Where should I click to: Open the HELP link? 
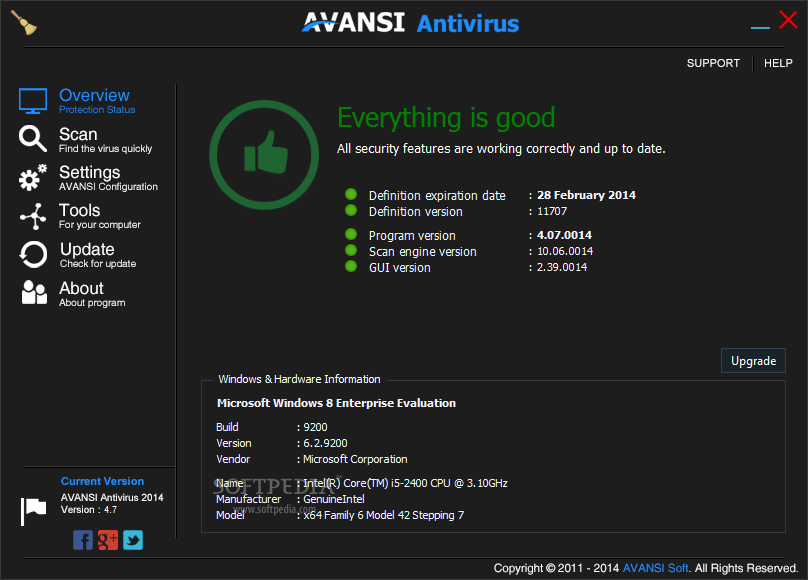click(778, 63)
